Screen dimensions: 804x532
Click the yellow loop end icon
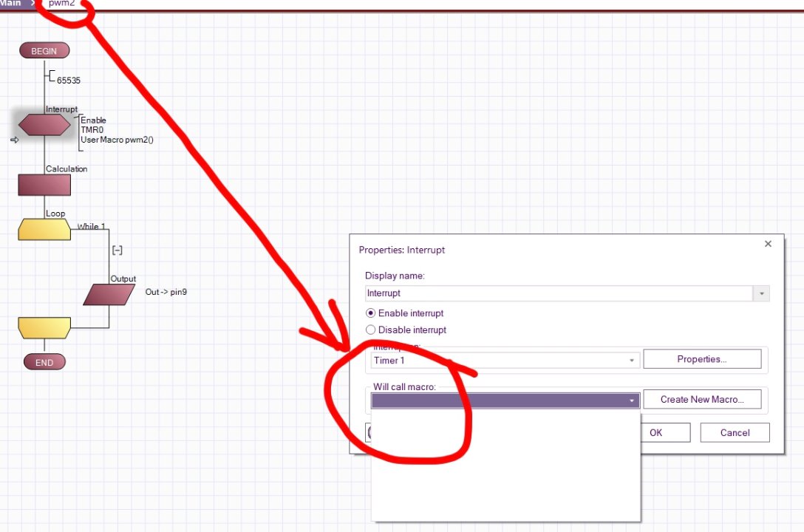click(44, 327)
